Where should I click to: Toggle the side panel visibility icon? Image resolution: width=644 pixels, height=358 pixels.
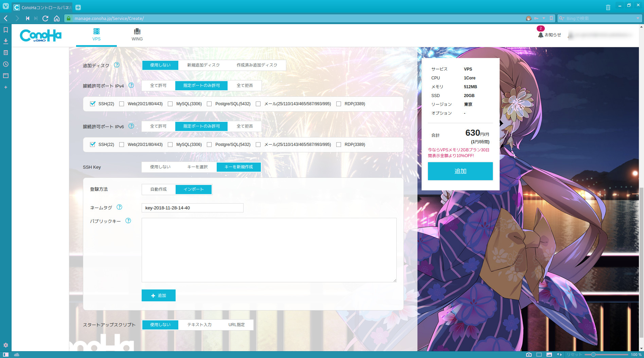[x=6, y=355]
